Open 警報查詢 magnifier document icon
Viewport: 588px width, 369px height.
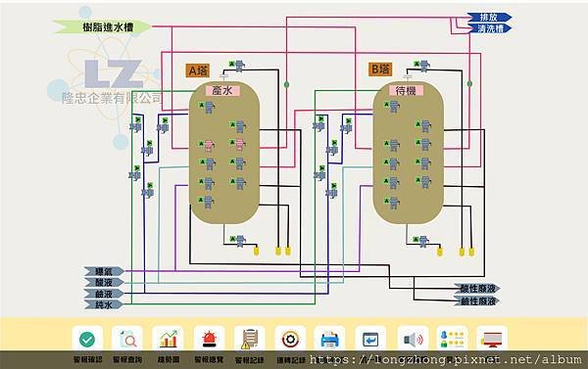[x=127, y=340]
